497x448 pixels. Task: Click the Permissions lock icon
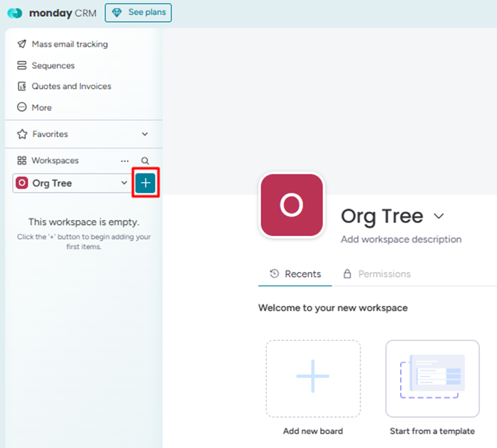[347, 274]
